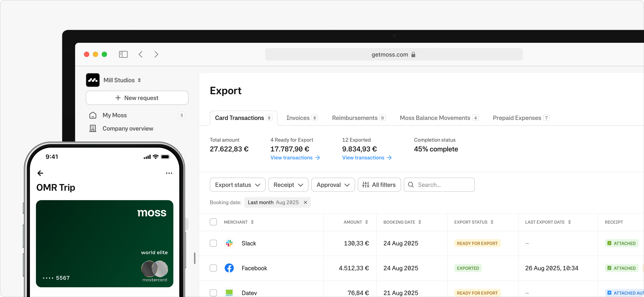Open the Reimbursements tab
The width and height of the screenshot is (644, 297).
(358, 118)
